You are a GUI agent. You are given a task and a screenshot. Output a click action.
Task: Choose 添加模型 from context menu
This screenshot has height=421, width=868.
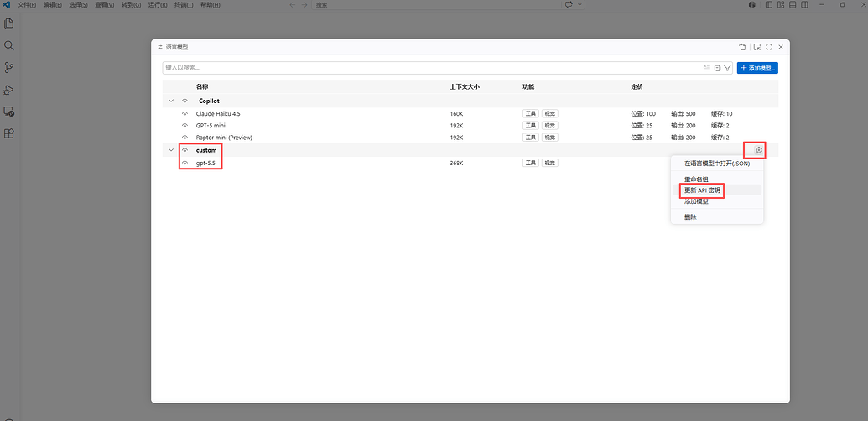coord(717,201)
